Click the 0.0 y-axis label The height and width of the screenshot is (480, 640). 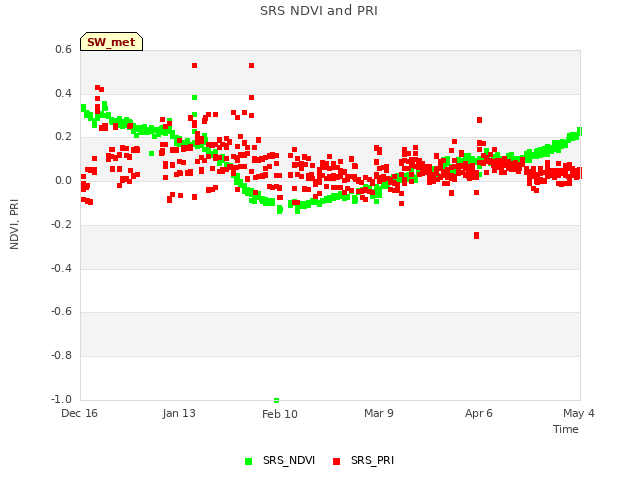[64, 181]
